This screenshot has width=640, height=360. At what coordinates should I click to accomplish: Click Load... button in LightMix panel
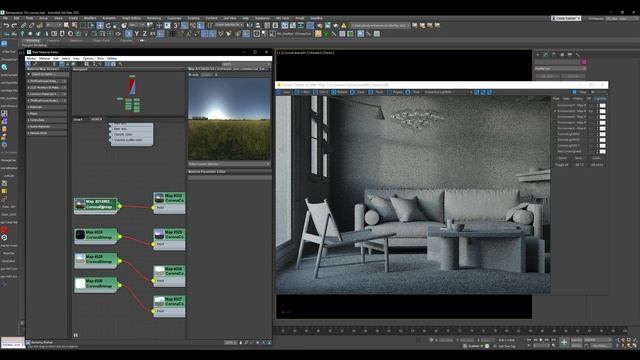coord(596,158)
